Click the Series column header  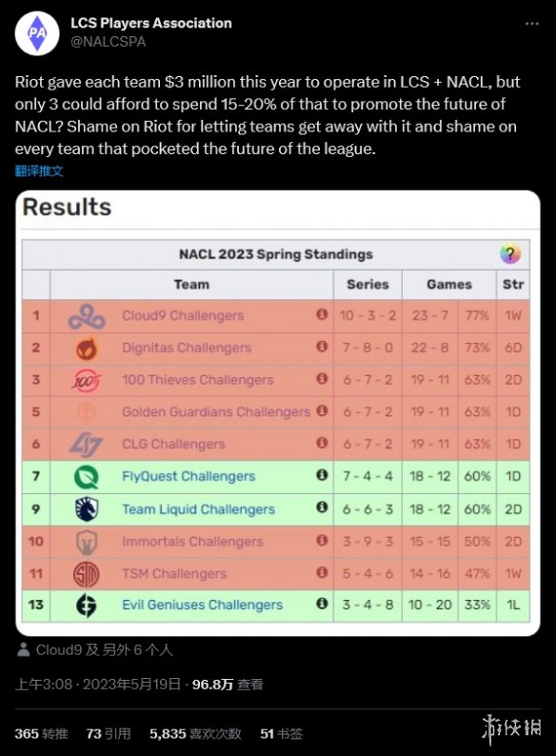point(367,285)
